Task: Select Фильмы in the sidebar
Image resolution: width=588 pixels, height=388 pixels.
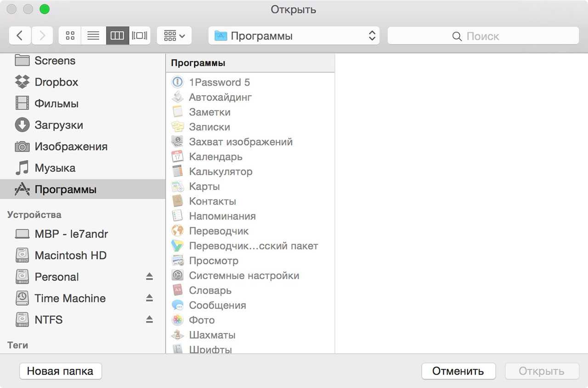Action: pyautogui.click(x=56, y=104)
